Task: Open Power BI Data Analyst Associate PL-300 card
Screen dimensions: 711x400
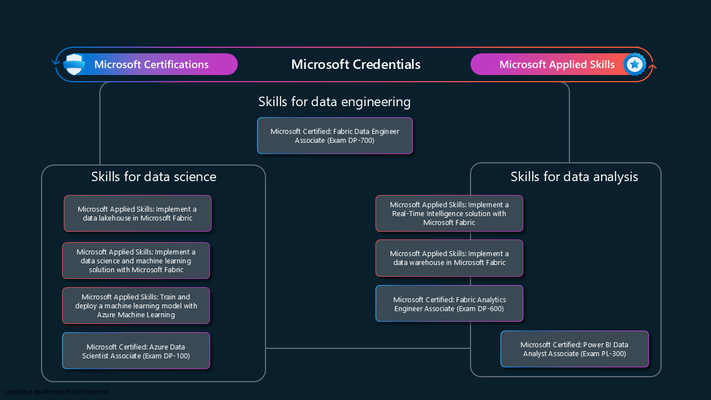Action: (575, 349)
